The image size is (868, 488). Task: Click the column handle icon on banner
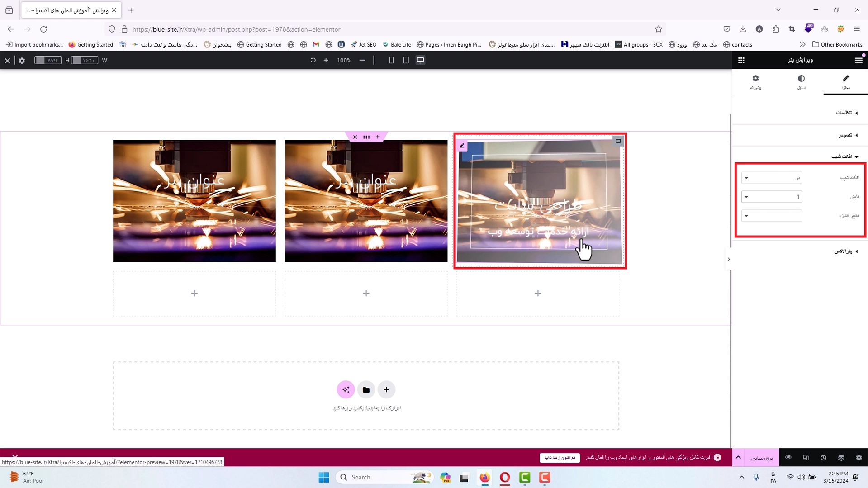click(x=618, y=141)
